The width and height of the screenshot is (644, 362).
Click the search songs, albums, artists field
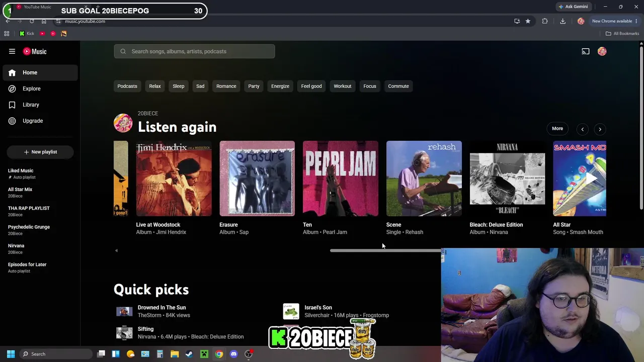194,51
